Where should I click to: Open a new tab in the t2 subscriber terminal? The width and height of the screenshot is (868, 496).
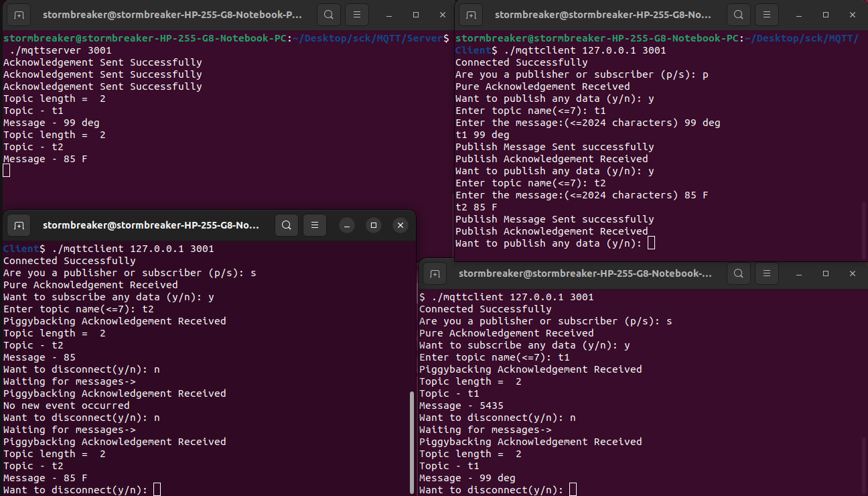pos(19,225)
